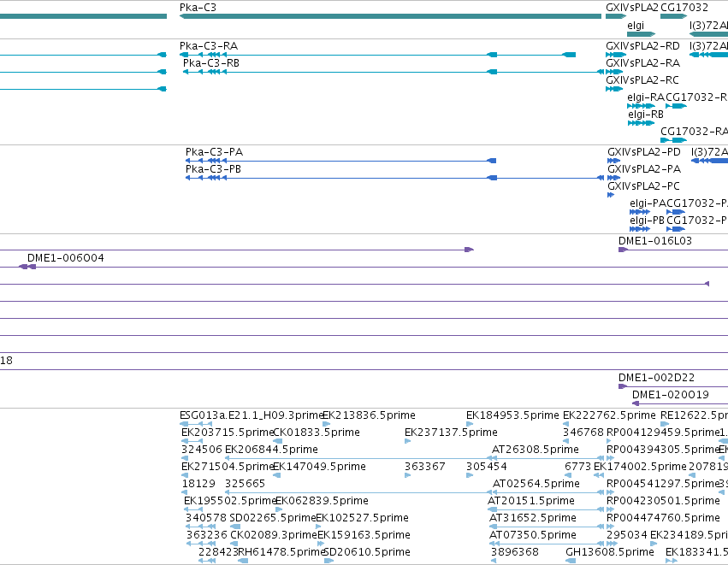This screenshot has width=728, height=565.
Task: Select the GXIVsPLA2 gene label
Action: 632,8
